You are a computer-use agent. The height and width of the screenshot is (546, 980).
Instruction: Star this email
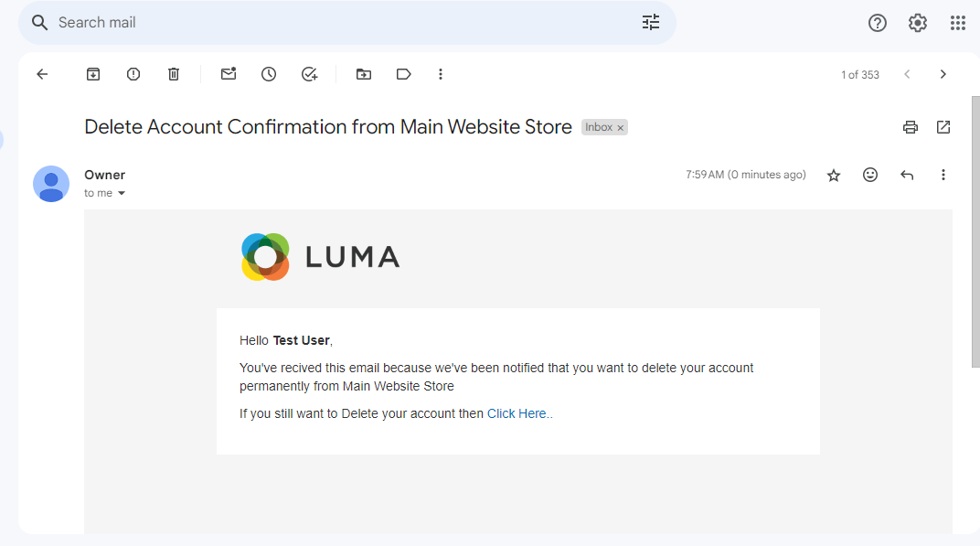point(833,174)
